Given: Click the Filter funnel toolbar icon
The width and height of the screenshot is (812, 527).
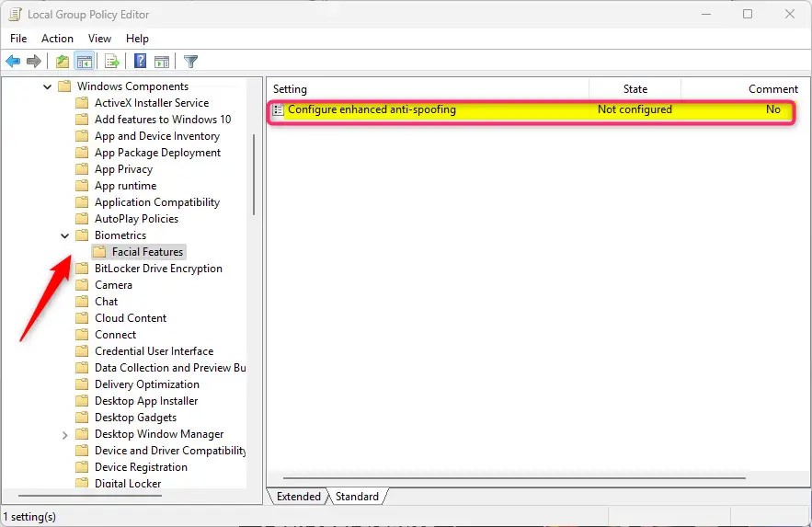Looking at the screenshot, I should [x=190, y=62].
